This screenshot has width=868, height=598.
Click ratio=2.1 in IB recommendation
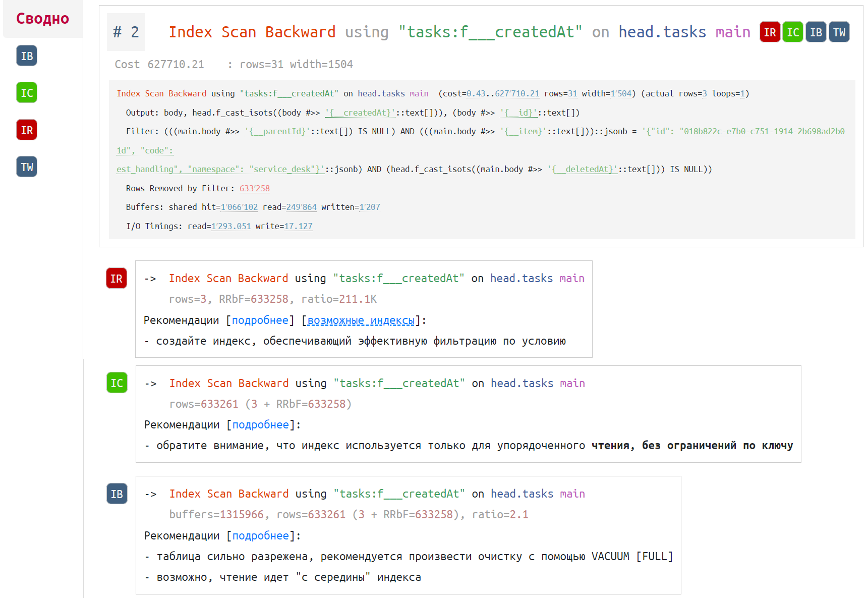500,515
